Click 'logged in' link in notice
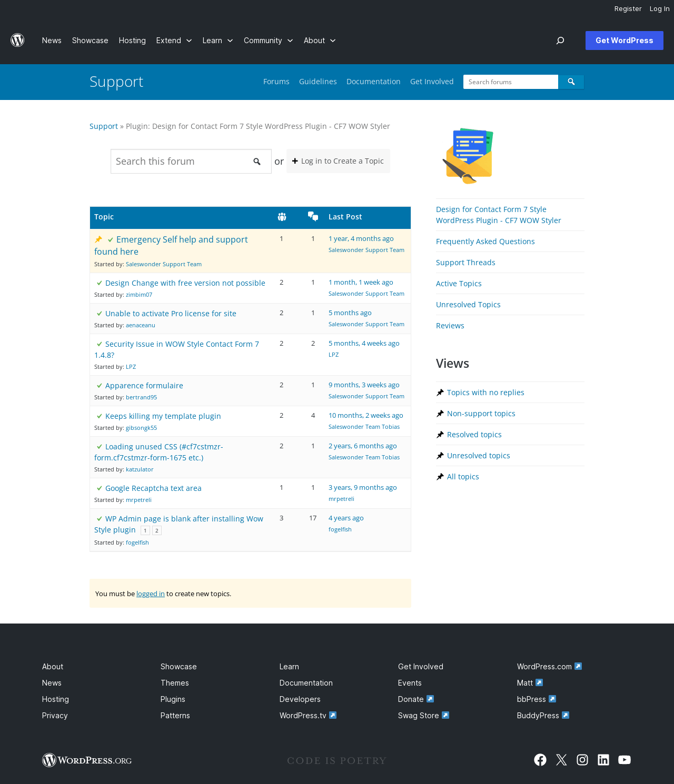The height and width of the screenshot is (784, 674). pos(151,594)
